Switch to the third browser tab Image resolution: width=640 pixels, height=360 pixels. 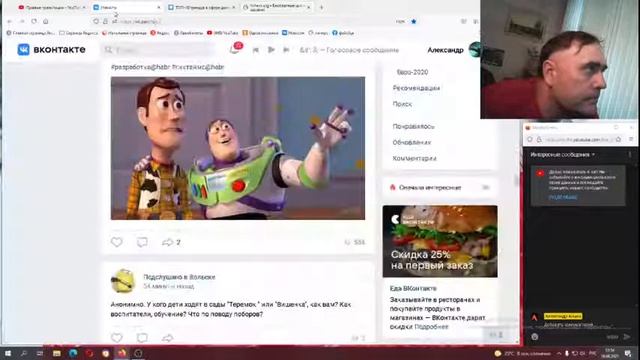point(201,7)
